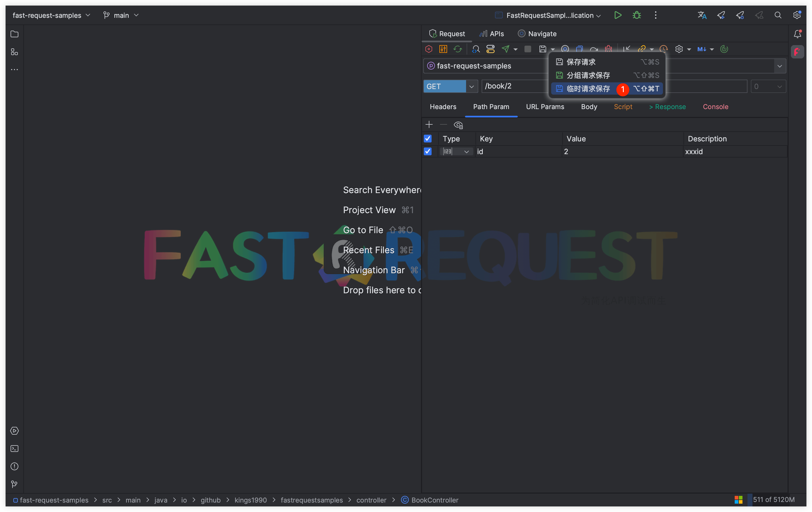Screen dimensions: 812x512
Task: Open the Terminal tool window icon
Action: click(x=14, y=449)
